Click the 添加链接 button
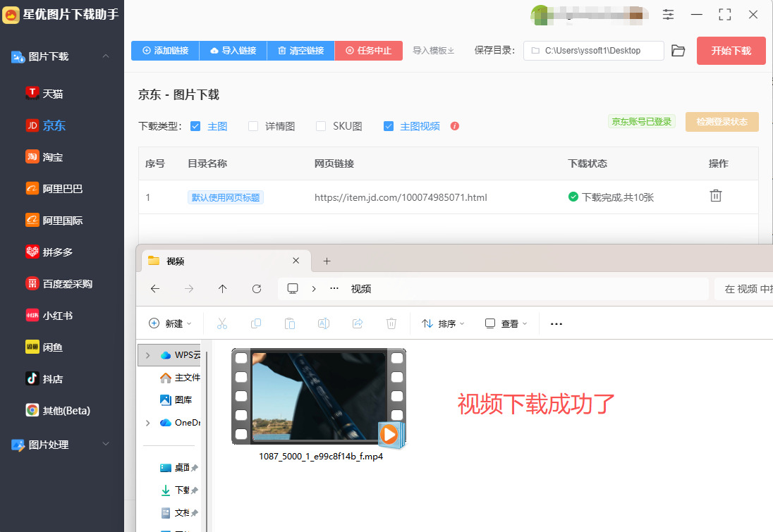Image resolution: width=773 pixels, height=532 pixels. (x=165, y=50)
